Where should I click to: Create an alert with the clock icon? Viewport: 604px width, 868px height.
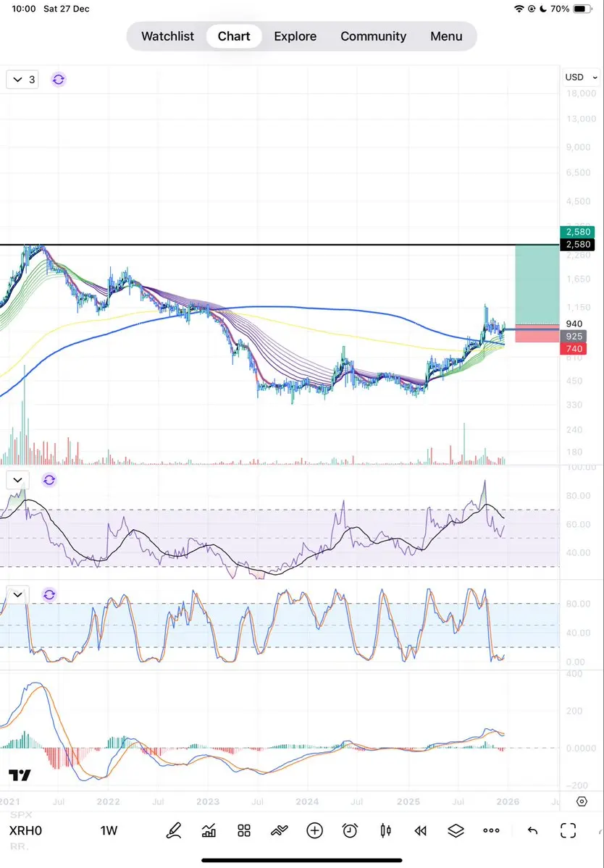coord(350,830)
